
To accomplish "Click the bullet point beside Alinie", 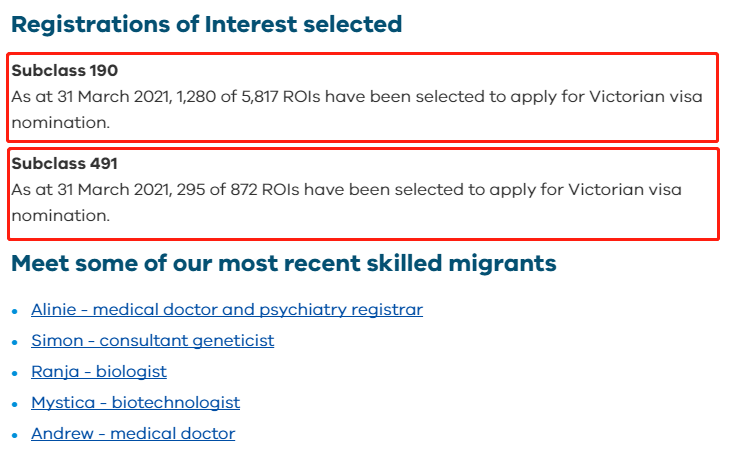I will (x=15, y=311).
